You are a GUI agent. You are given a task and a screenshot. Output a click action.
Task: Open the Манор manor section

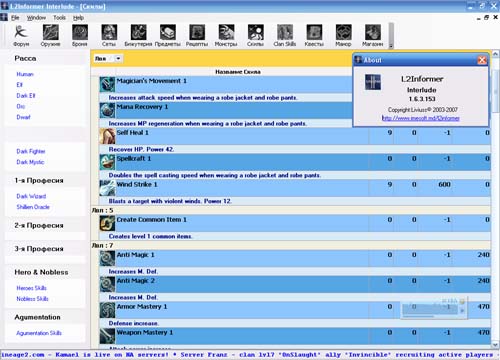[343, 36]
